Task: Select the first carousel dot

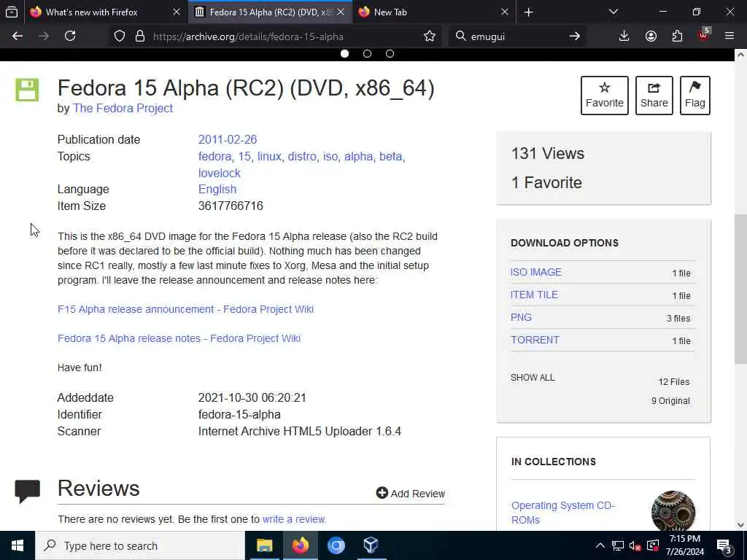Action: pos(344,54)
